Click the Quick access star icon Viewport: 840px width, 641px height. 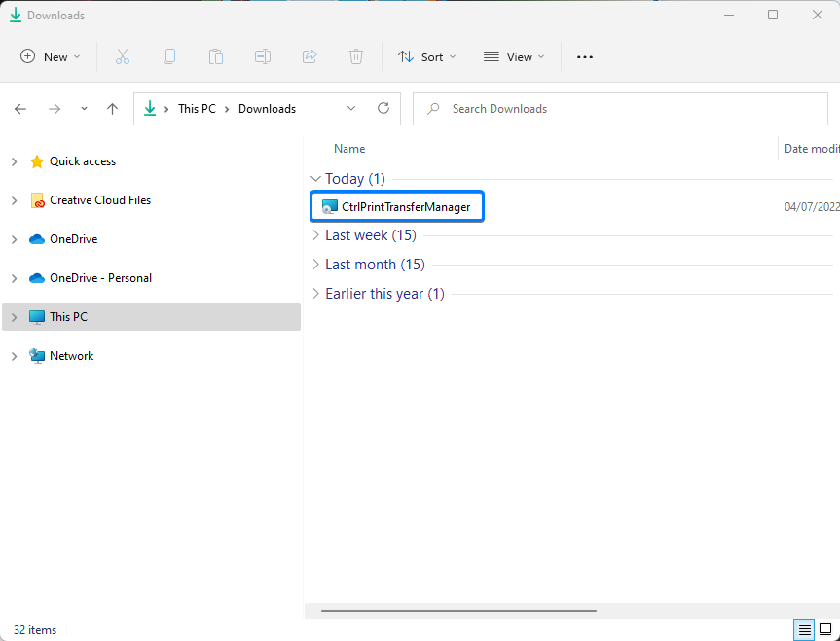pyautogui.click(x=37, y=161)
